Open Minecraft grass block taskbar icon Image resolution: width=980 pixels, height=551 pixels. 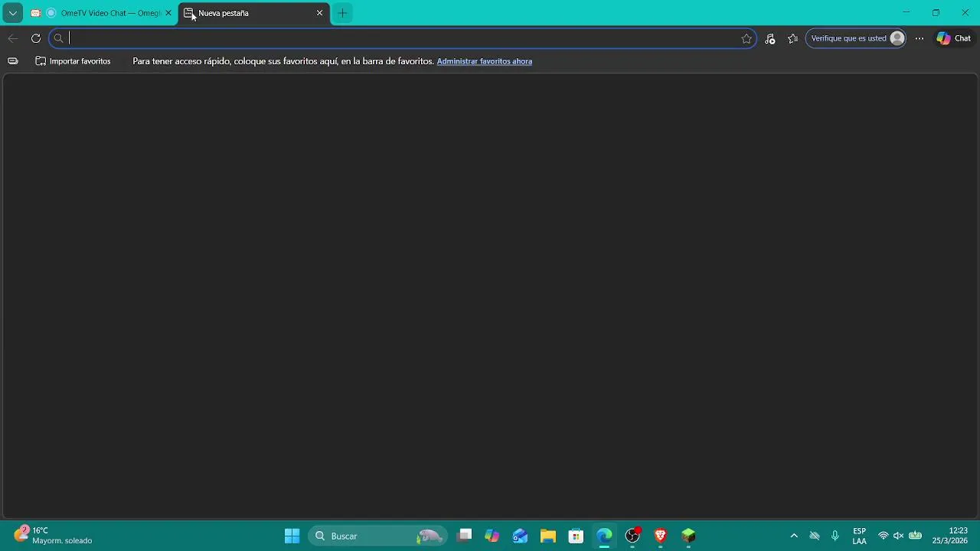coord(689,536)
